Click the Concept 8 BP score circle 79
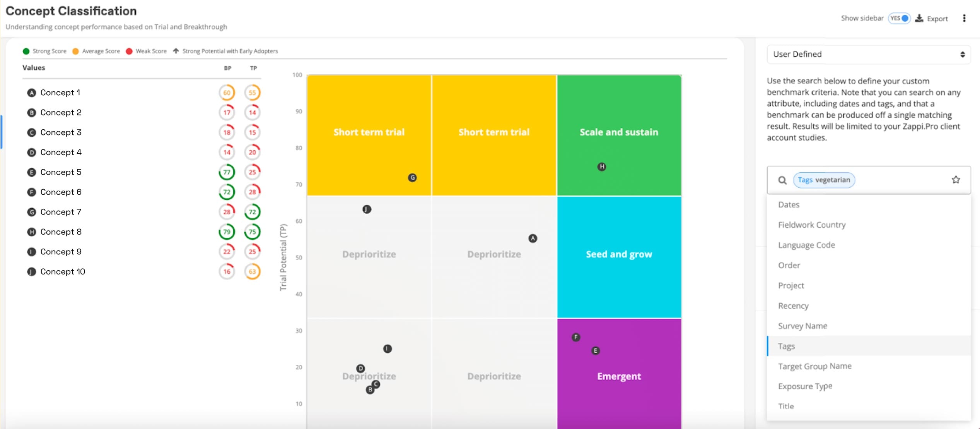980x429 pixels. [x=227, y=232]
